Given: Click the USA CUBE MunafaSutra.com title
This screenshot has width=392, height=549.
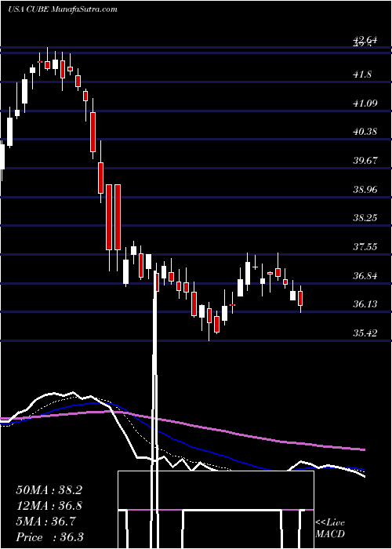Looking at the screenshot, I should tap(62, 9).
